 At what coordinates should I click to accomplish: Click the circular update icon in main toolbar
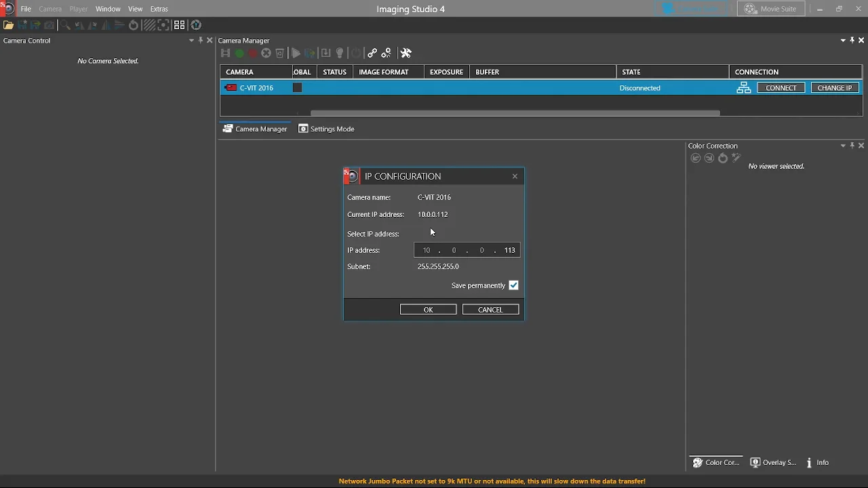196,25
